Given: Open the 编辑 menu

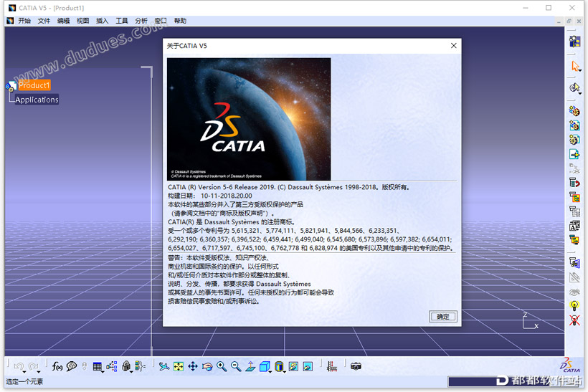Looking at the screenshot, I should coord(63,21).
